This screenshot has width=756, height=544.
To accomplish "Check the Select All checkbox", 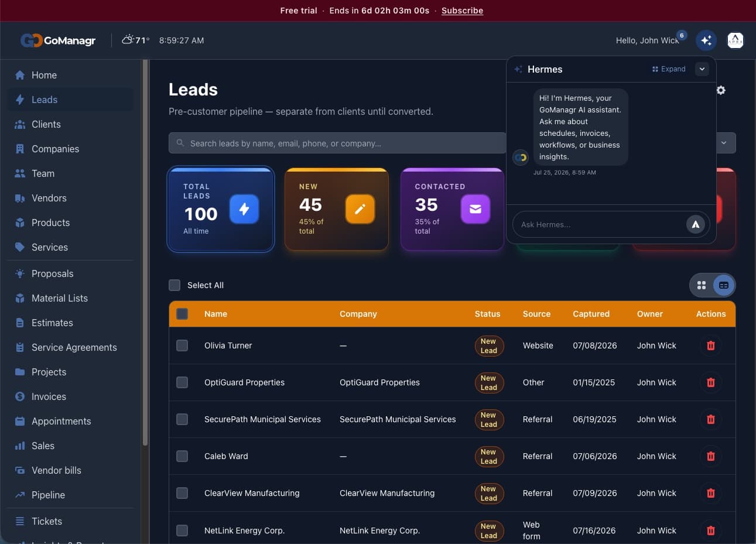I will (175, 285).
